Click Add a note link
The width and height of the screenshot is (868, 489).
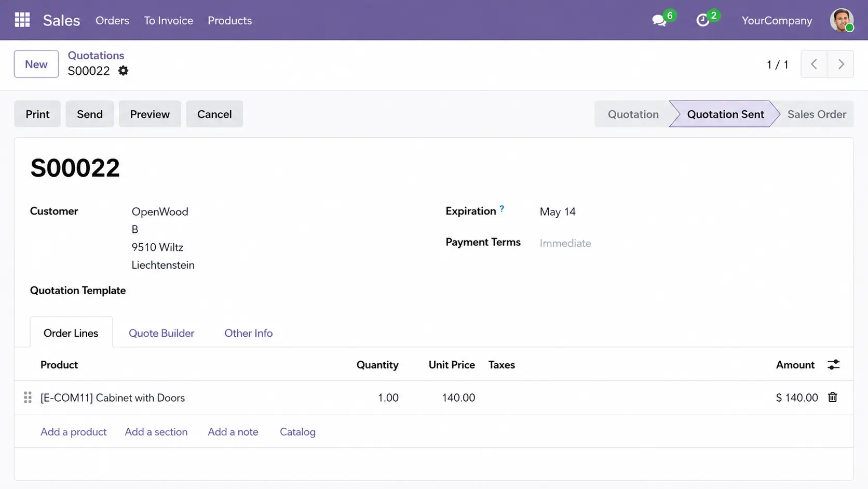click(x=233, y=432)
